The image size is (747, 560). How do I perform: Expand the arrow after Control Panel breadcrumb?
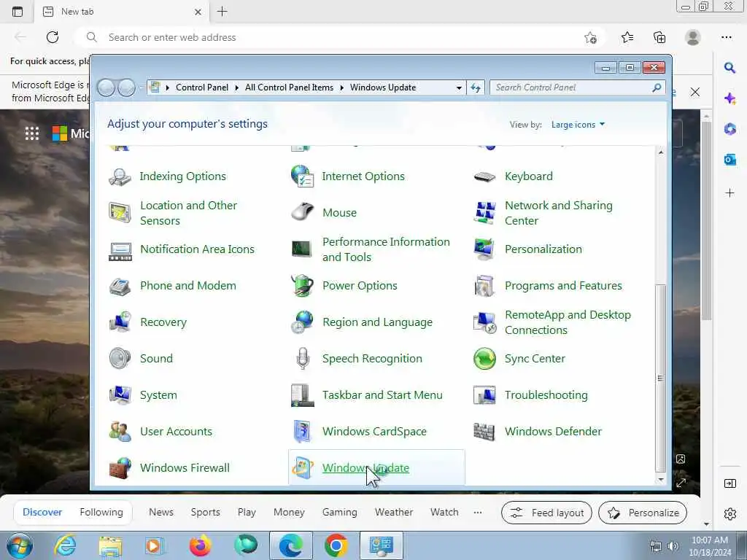pyautogui.click(x=237, y=87)
